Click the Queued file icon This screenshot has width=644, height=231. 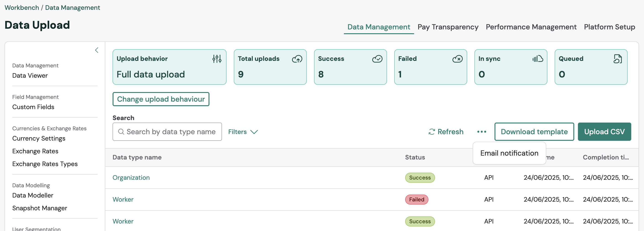pos(618,59)
